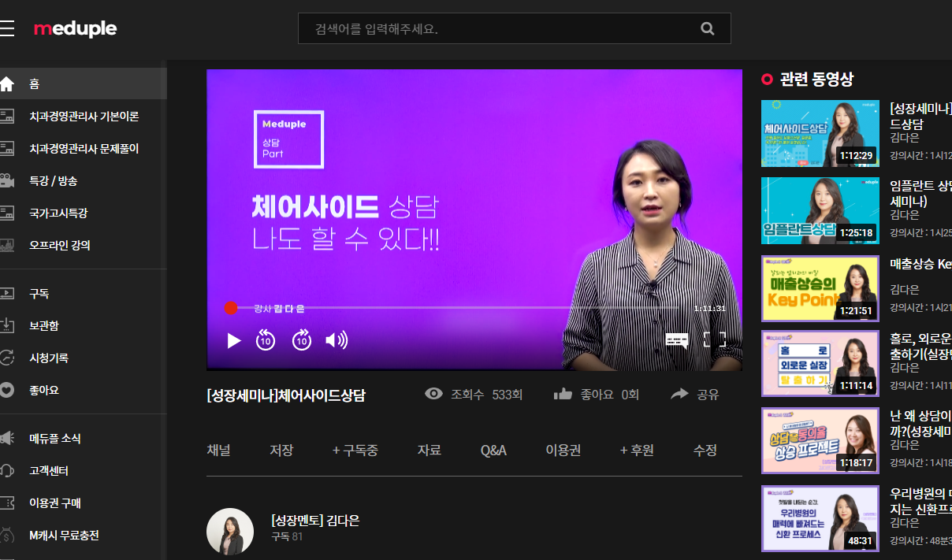952x560 pixels.
Task: Click the 메듀플 소식 megaphone icon
Action: (7, 438)
